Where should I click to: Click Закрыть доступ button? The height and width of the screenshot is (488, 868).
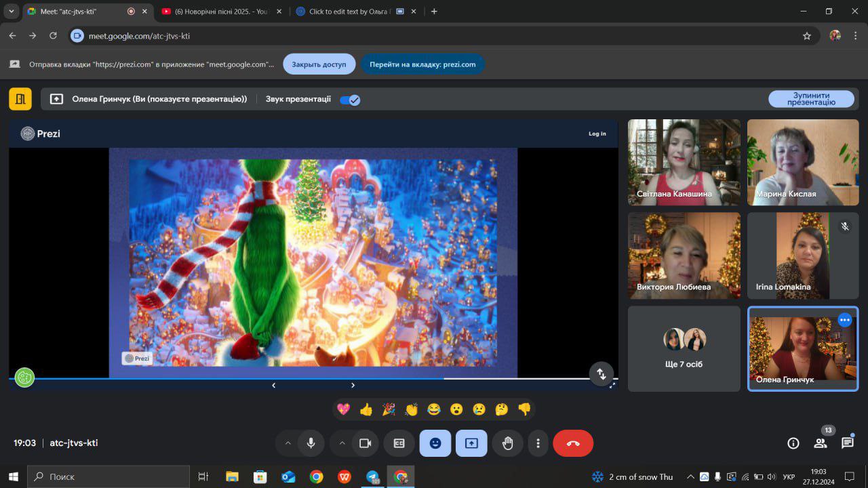(x=319, y=64)
